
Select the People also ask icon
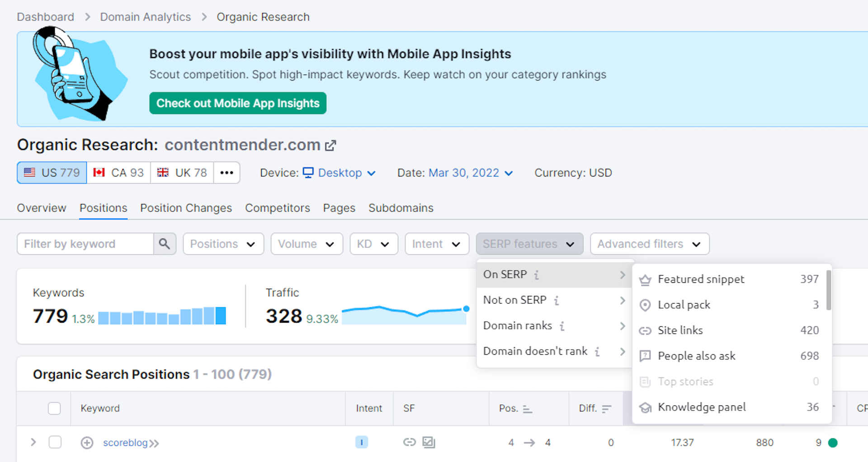point(645,356)
